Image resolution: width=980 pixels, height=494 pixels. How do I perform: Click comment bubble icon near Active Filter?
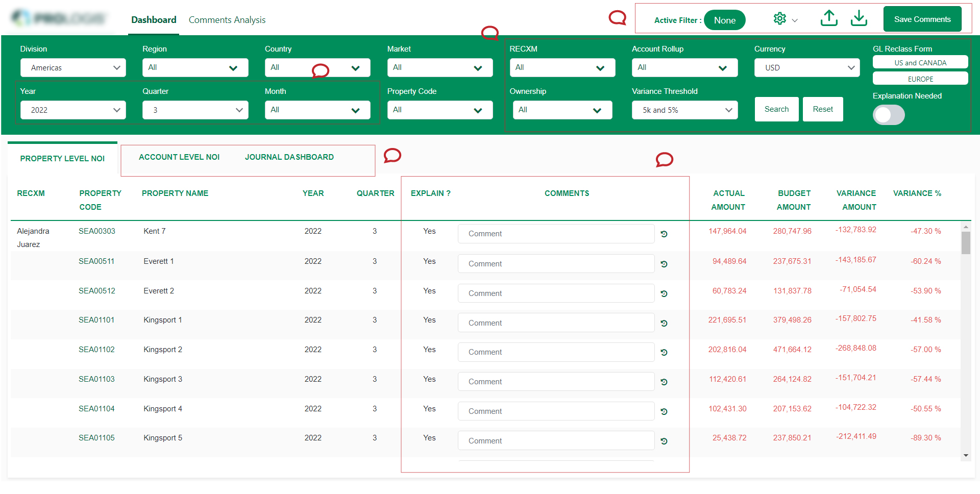(618, 18)
